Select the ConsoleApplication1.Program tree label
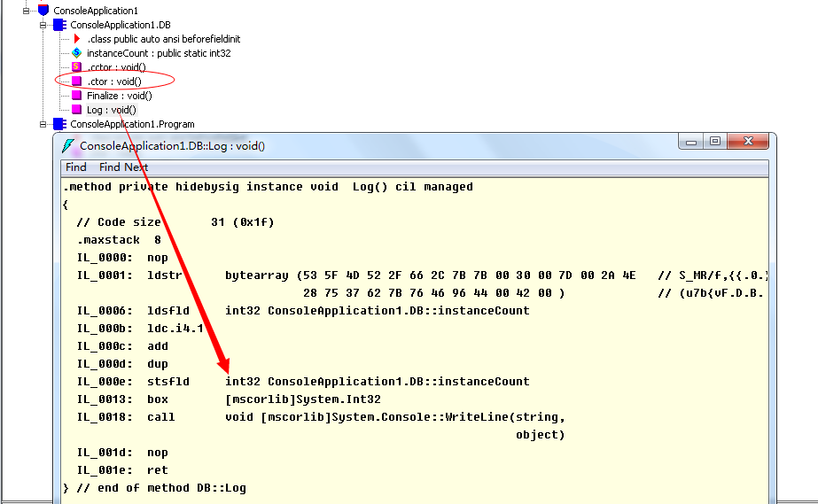Image resolution: width=818 pixels, height=504 pixels. pyautogui.click(x=133, y=124)
